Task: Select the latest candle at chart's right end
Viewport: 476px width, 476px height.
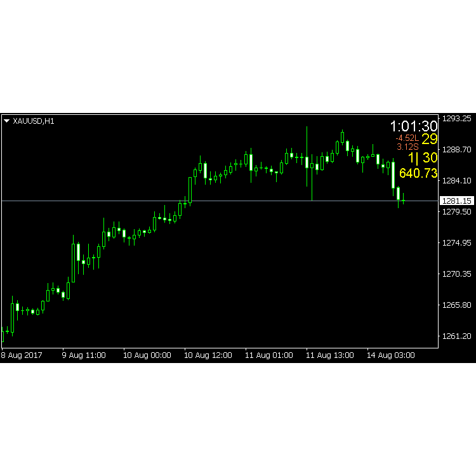Action: [x=404, y=200]
